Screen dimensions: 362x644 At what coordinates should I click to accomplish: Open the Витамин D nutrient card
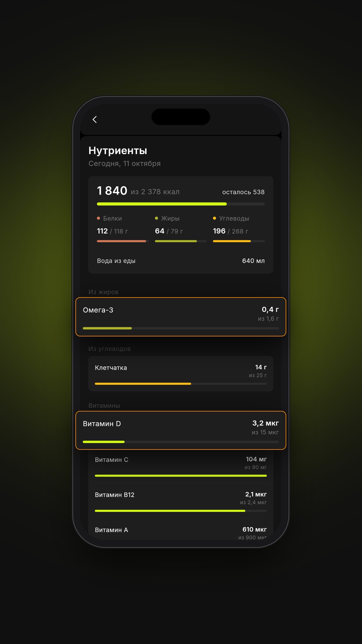pos(181,430)
